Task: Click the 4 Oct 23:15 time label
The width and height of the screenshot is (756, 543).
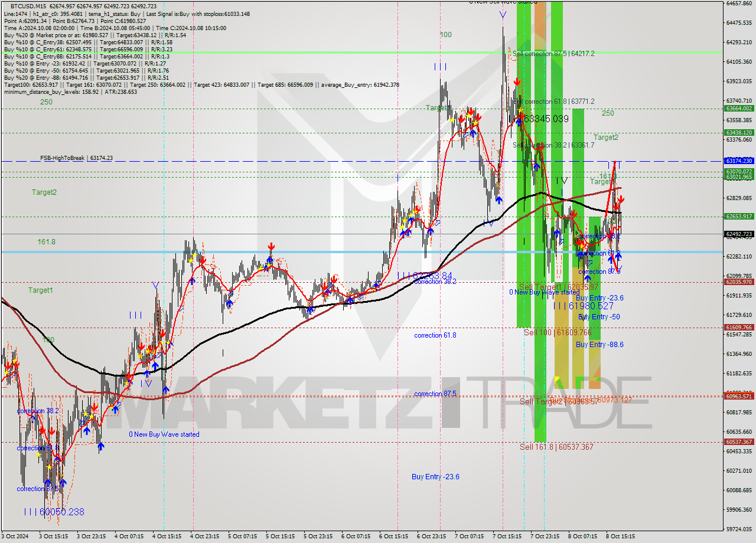Action: click(x=204, y=537)
